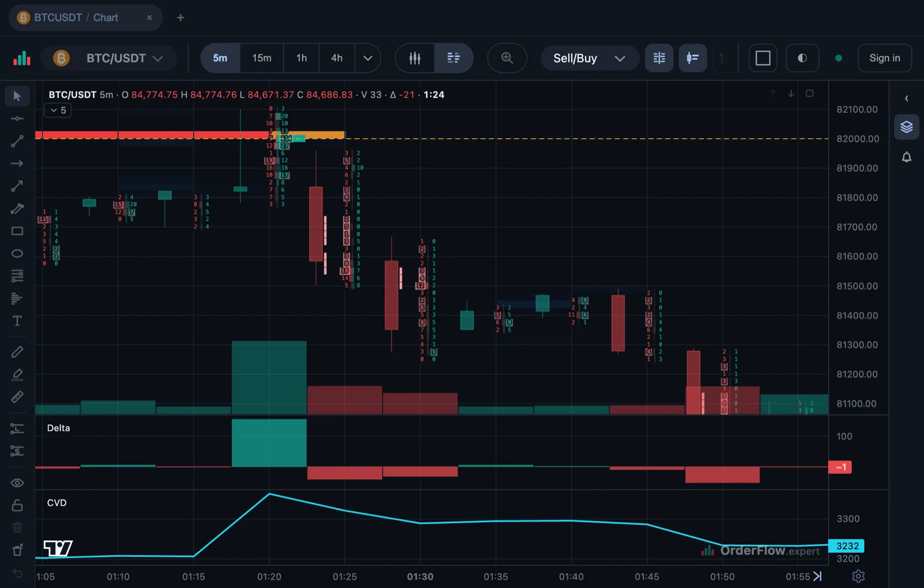The height and width of the screenshot is (588, 924).
Task: Select the ruler measure tool
Action: click(x=17, y=397)
